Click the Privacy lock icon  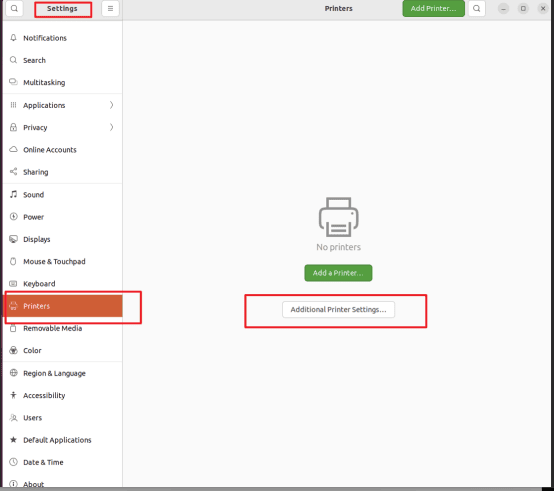pos(13,127)
